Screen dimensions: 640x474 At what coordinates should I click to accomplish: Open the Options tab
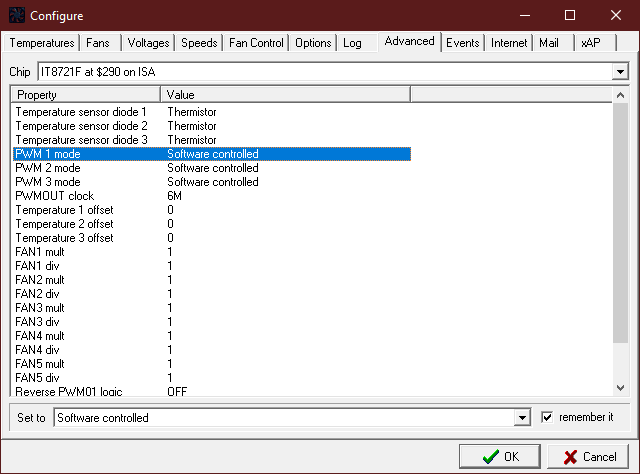(x=313, y=43)
